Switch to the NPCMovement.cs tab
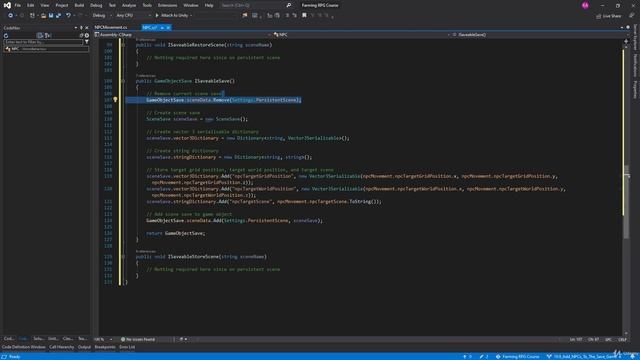This screenshot has height=360, width=640. [111, 27]
